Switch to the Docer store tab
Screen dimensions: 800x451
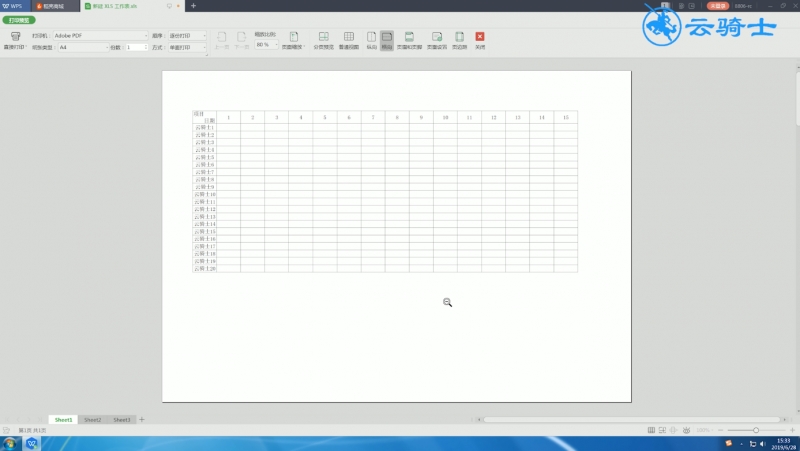54,6
